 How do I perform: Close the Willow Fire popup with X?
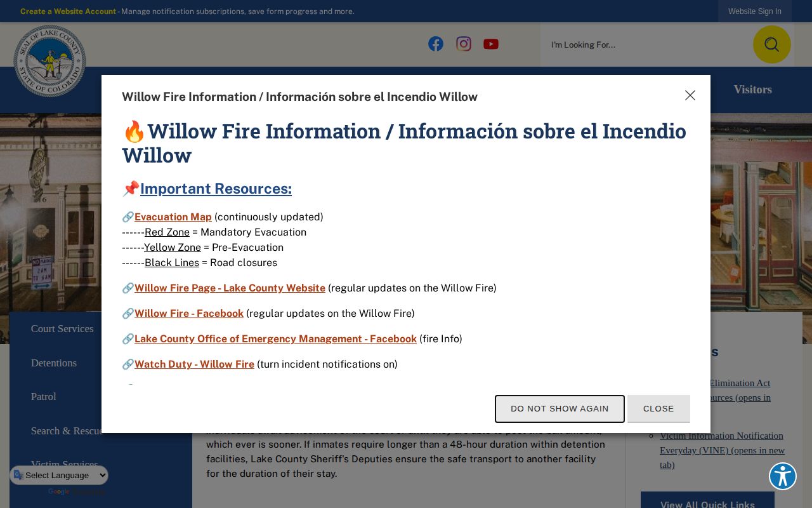click(690, 95)
